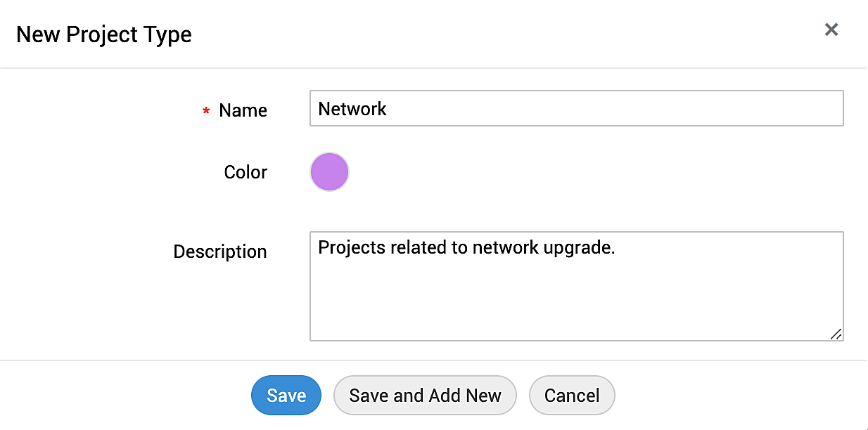Click the Name field label
Viewport: 868px width, 430px height.
pos(243,110)
